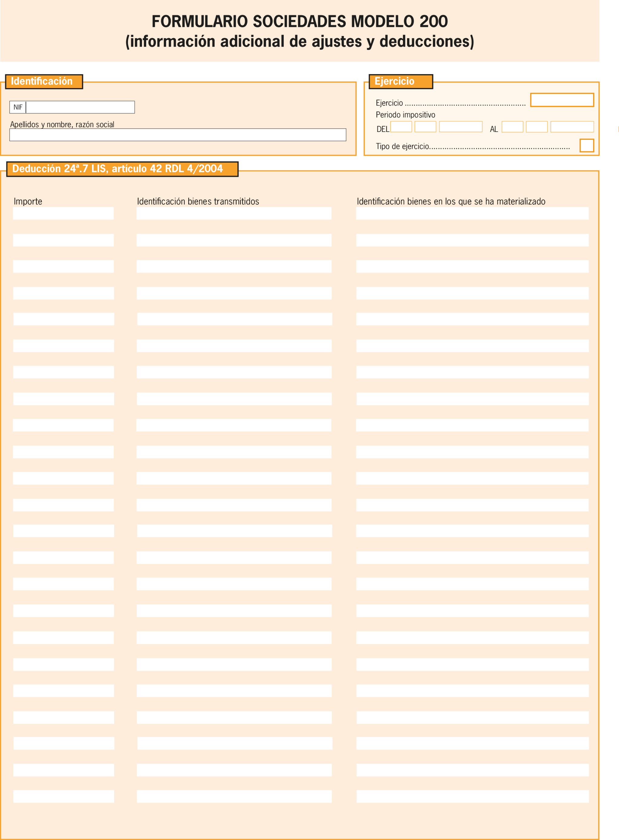Select the first date box after AL
This screenshot has height=840, width=619.
tap(512, 126)
